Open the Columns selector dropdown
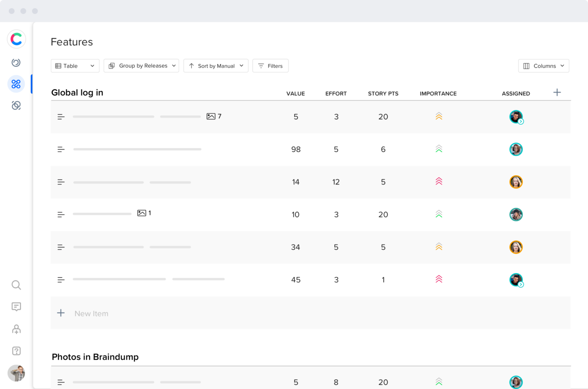 (x=543, y=66)
